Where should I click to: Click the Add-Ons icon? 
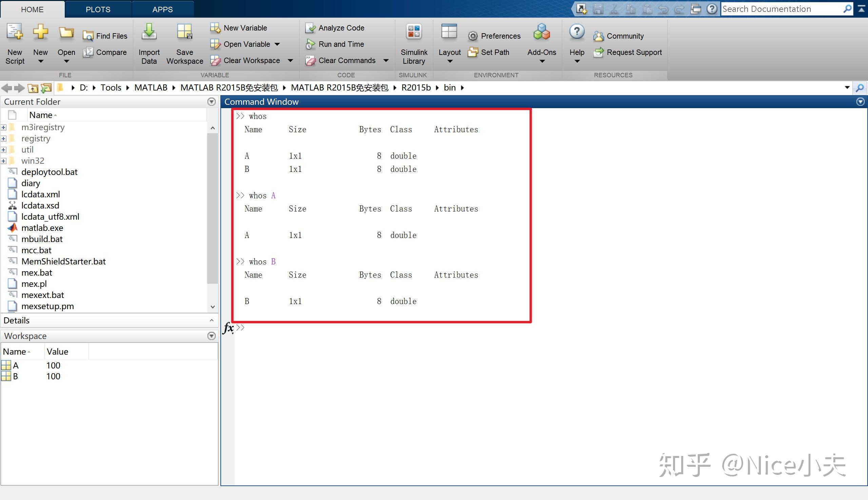(542, 32)
